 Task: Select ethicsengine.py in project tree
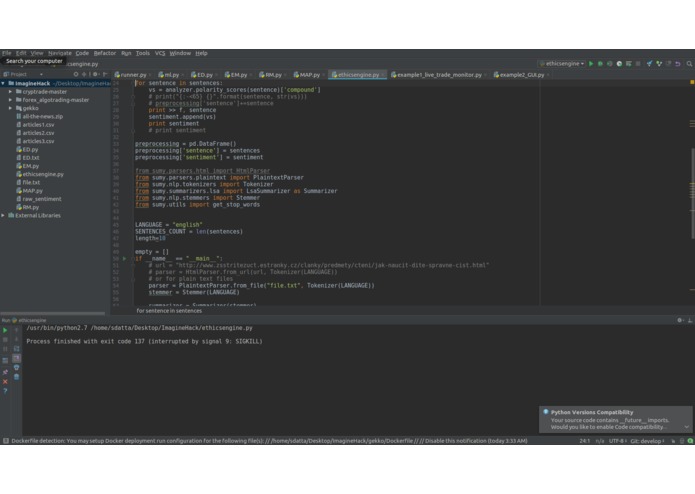tap(43, 174)
